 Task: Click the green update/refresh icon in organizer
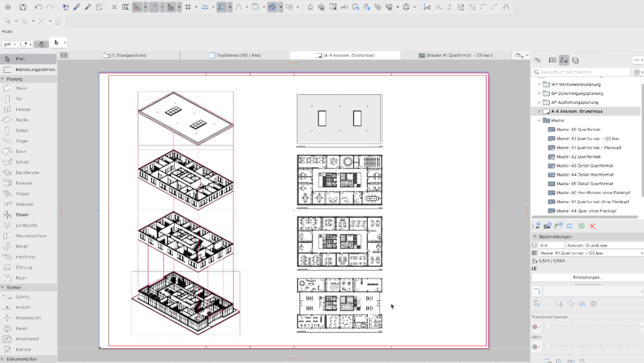[581, 226]
